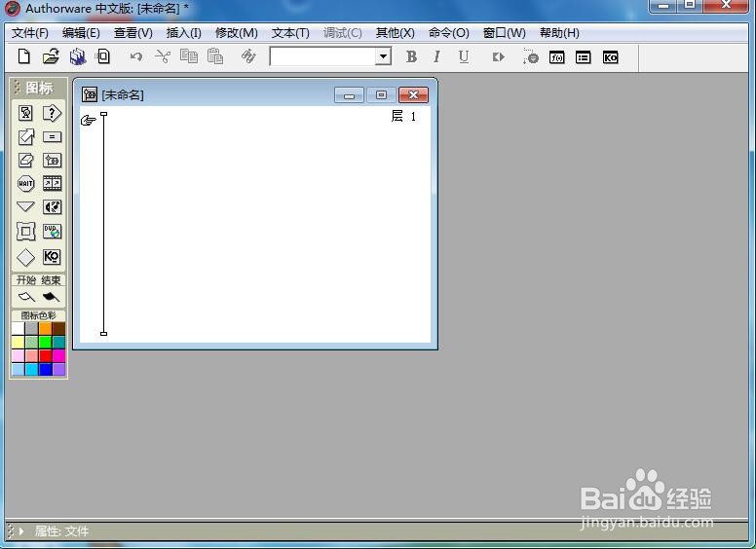Open the Control Panel toolbar icon

(x=530, y=56)
